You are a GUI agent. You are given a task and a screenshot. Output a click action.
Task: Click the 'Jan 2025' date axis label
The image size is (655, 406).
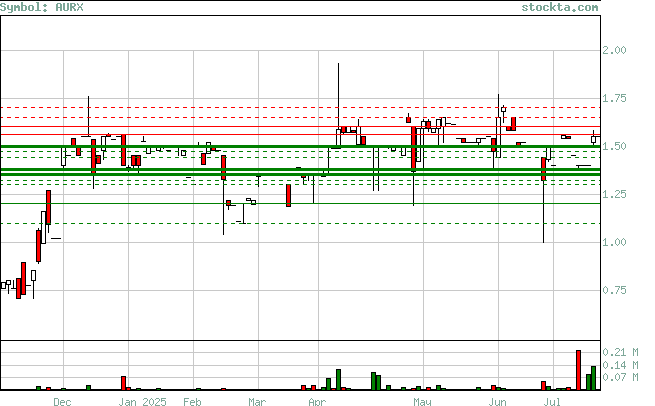(x=142, y=402)
